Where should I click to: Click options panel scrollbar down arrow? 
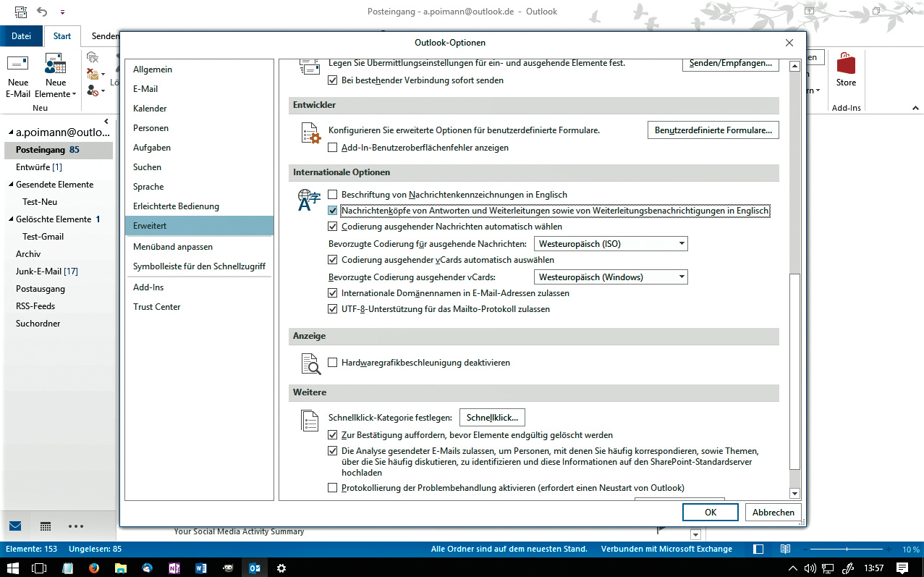794,493
